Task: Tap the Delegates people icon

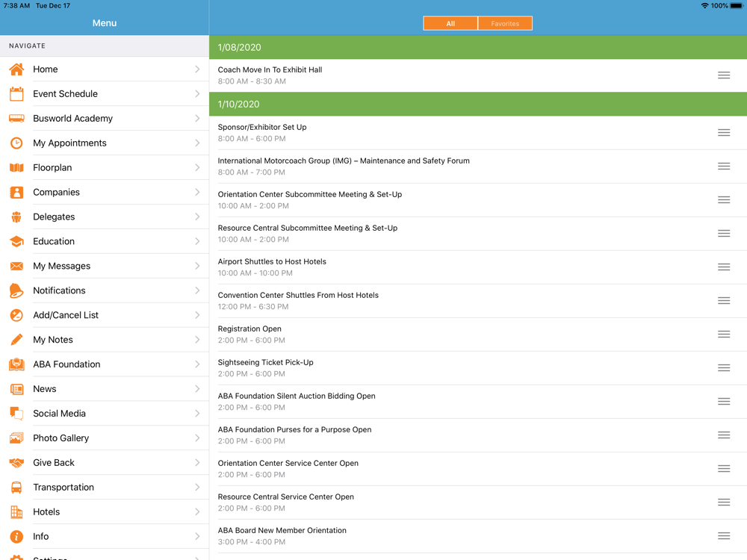Action: point(16,217)
